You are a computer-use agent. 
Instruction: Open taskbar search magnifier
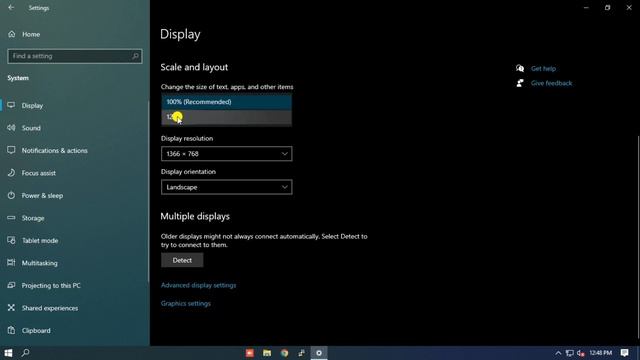[25, 353]
